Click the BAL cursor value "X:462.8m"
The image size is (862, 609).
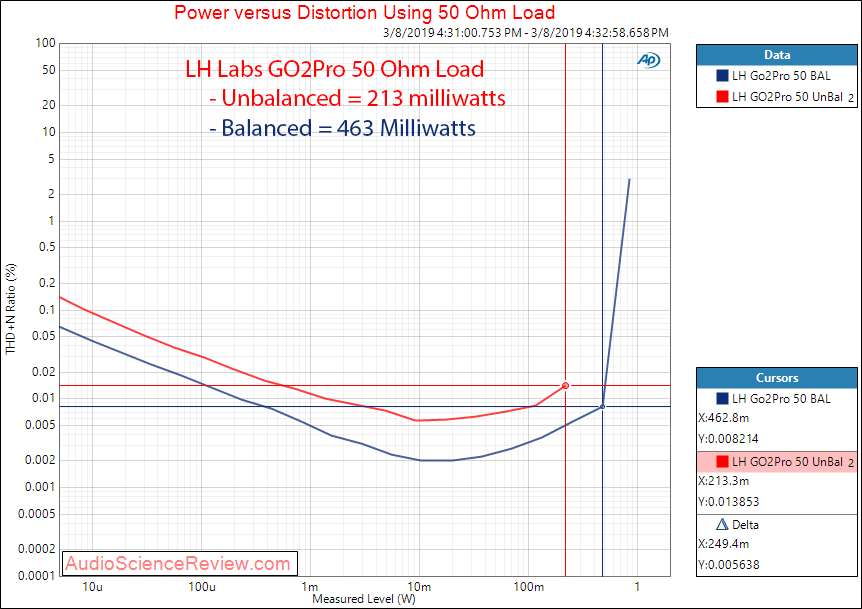click(723, 418)
